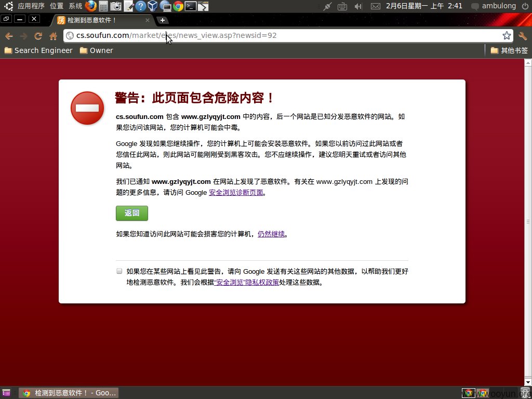Open the 系统 menu
The width and height of the screenshot is (532, 399).
coord(76,6)
